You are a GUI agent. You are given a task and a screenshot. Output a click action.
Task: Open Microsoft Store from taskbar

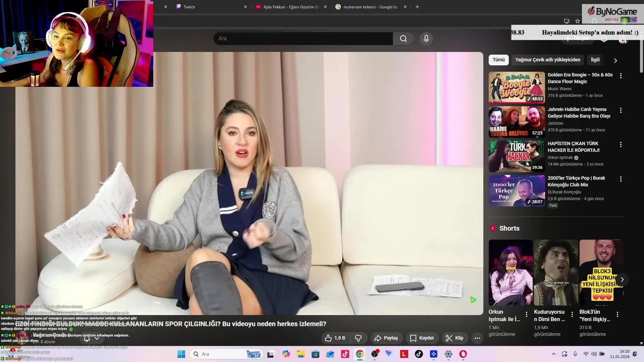(x=315, y=354)
